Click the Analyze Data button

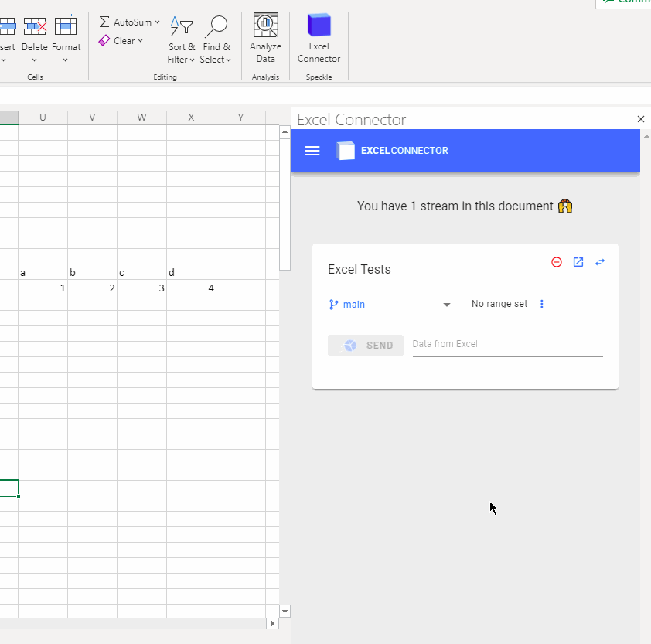[x=266, y=38]
